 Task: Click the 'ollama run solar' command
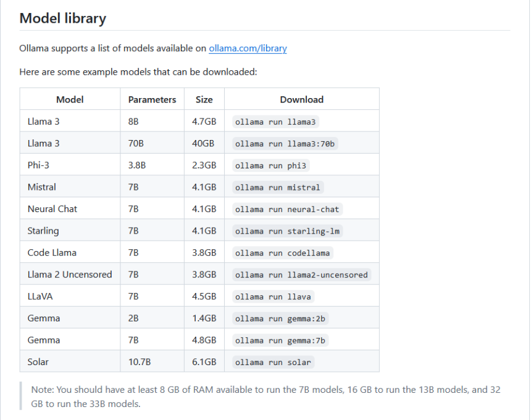(273, 362)
